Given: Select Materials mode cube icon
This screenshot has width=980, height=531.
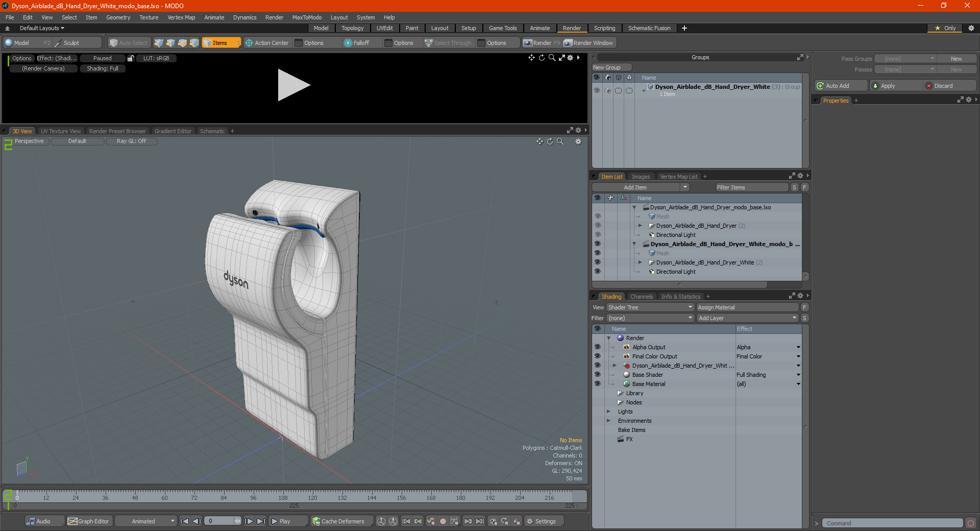Looking at the screenshot, I should [194, 43].
